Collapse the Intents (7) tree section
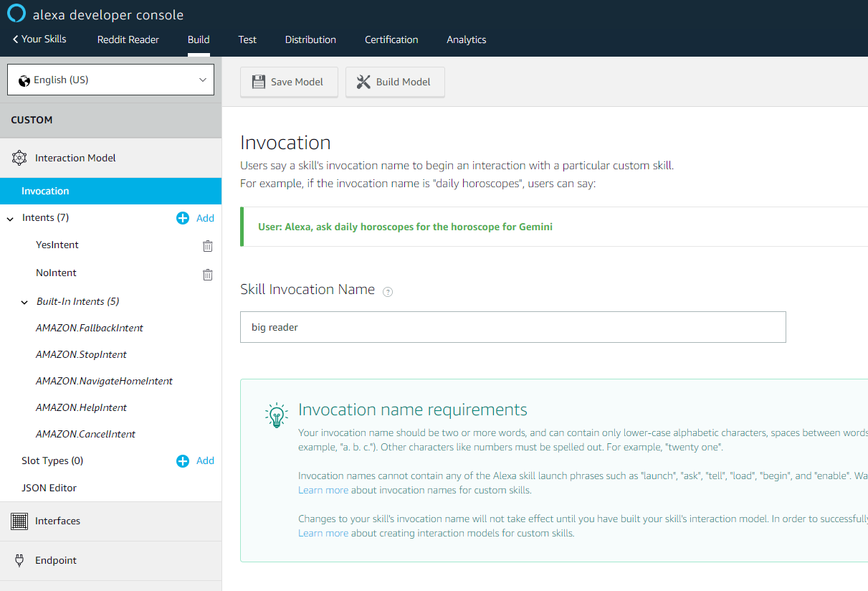This screenshot has width=868, height=591. click(x=10, y=218)
